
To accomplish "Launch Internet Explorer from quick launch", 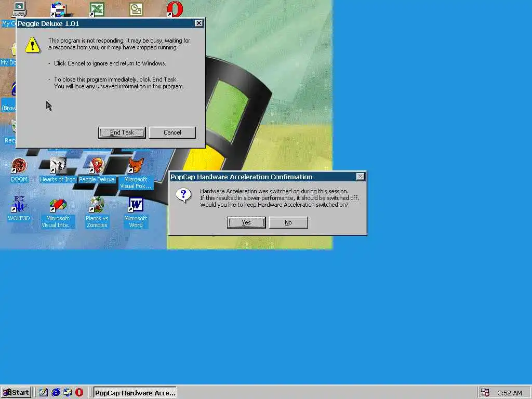I will (56, 393).
